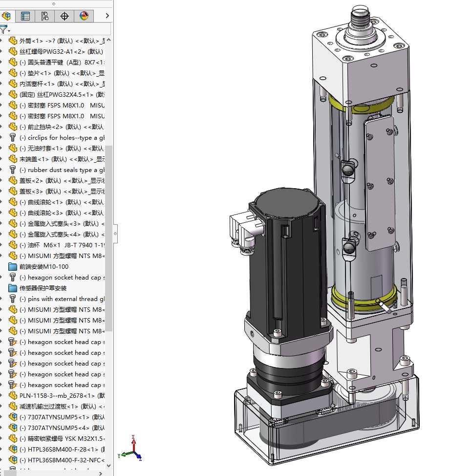Click the first 密封塞 FSPS M8X1.0 text

coord(56,106)
